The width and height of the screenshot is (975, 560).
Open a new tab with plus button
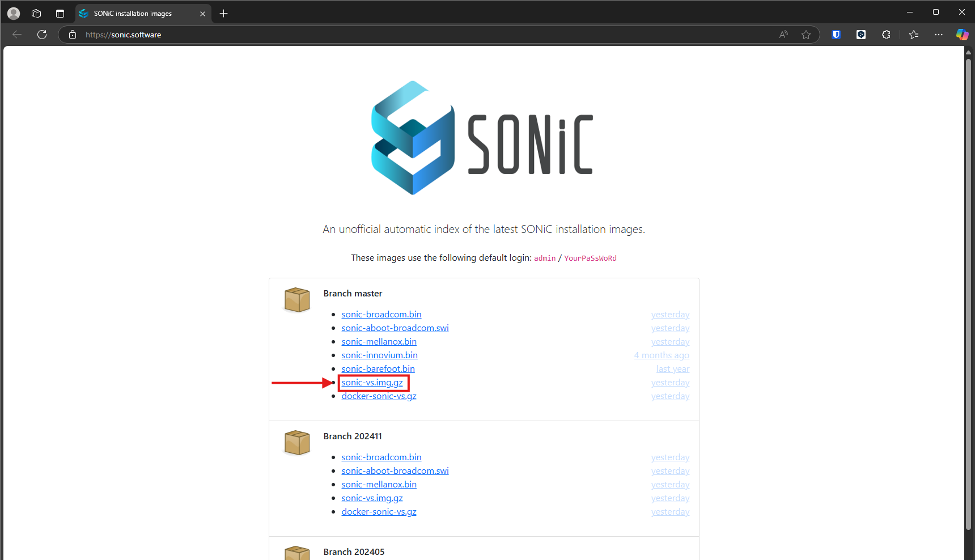224,13
